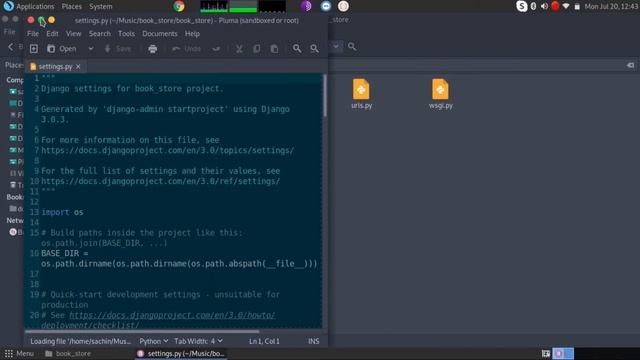Open the file manager view dropdown arrow

point(336,47)
